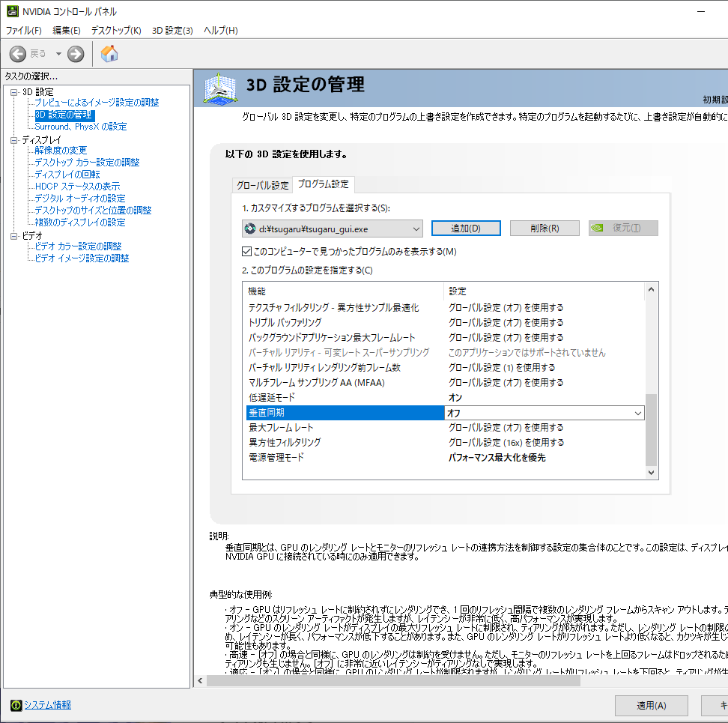
Task: Select the マルチフレームサンプリングAA (MFAA) row
Action: [x=444, y=383]
